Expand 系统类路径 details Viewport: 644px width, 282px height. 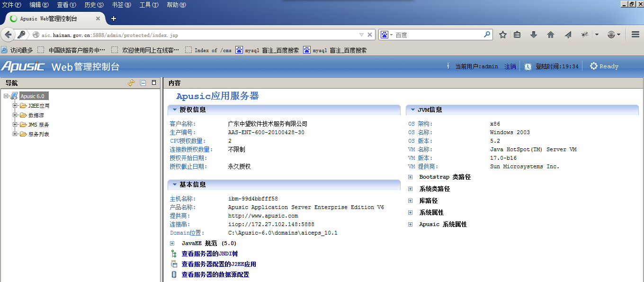point(411,189)
